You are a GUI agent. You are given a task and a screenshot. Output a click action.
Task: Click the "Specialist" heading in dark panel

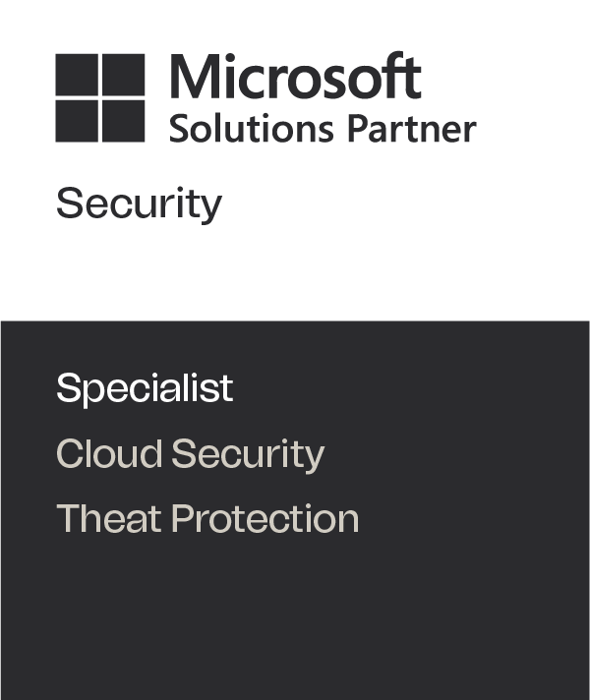click(x=145, y=388)
